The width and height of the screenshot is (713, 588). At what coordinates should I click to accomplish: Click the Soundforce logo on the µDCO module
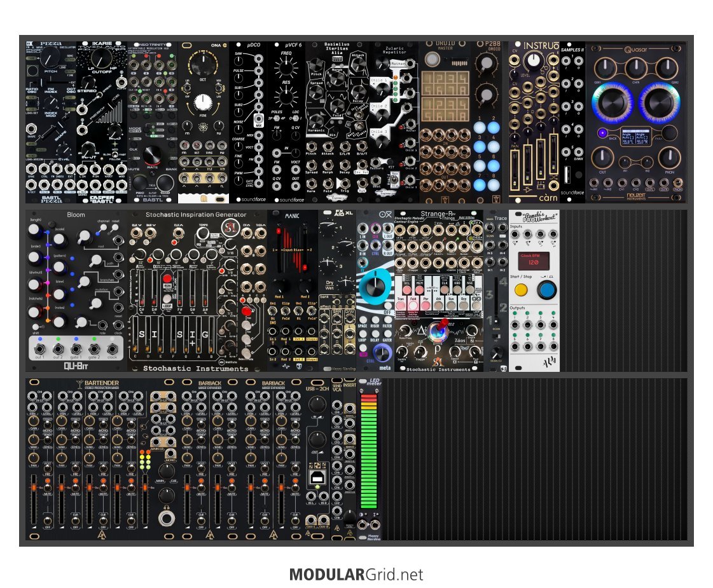(x=254, y=200)
